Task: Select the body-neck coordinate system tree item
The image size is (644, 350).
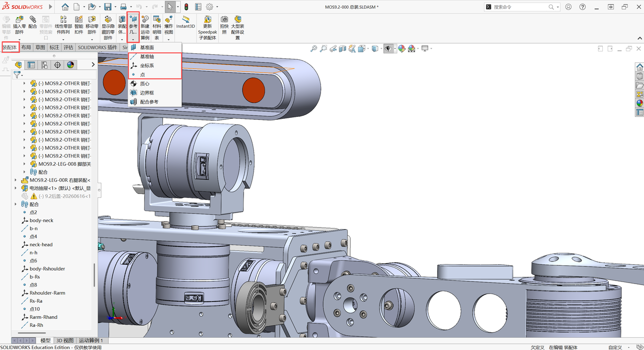Action: tap(41, 221)
